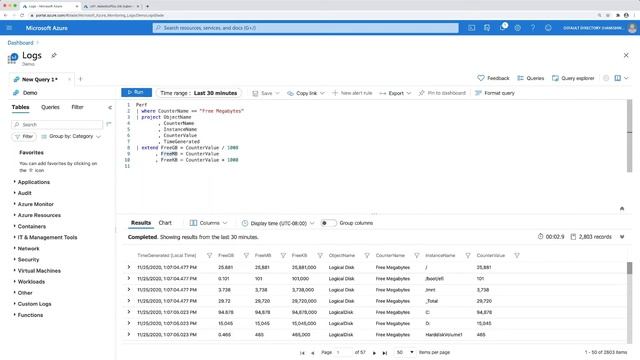640x360 pixels.
Task: Switch to the Tables tab
Action: [20, 107]
